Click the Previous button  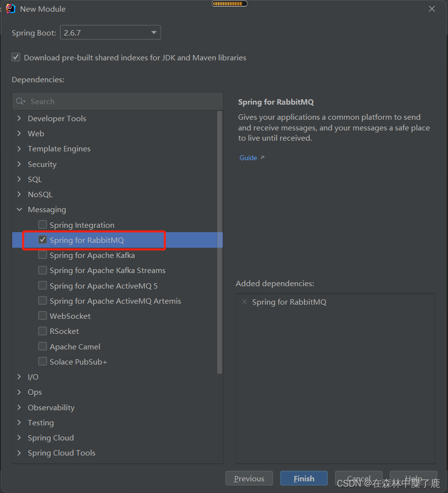tap(249, 478)
